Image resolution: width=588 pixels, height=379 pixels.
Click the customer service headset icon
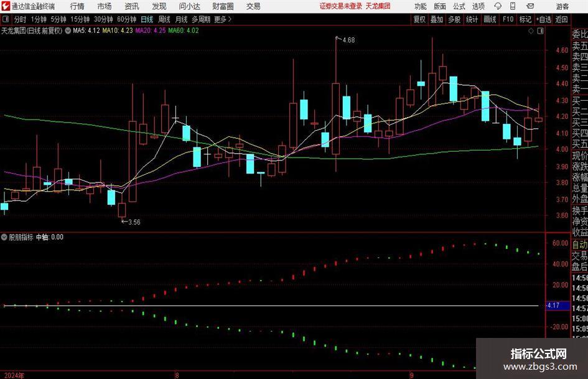(x=498, y=6)
